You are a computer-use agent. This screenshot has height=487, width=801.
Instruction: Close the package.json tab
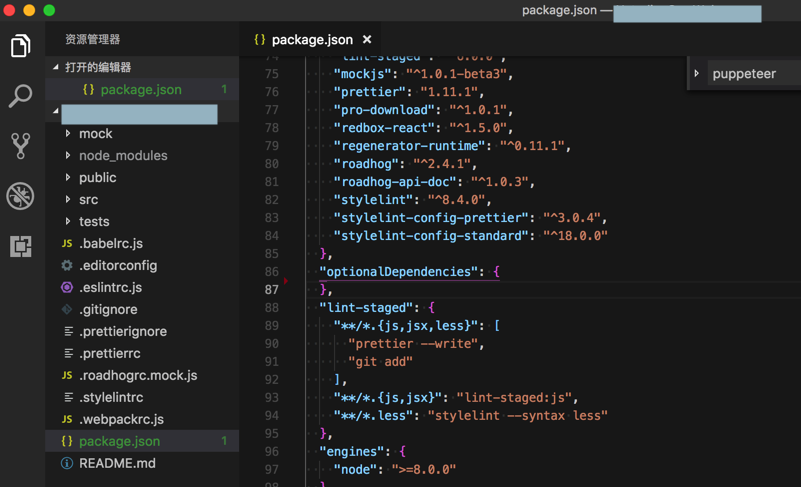[x=367, y=40]
